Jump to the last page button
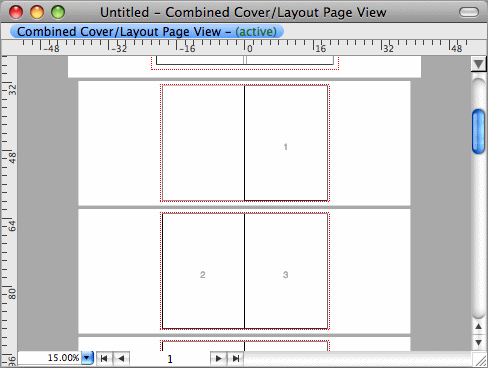 236,359
